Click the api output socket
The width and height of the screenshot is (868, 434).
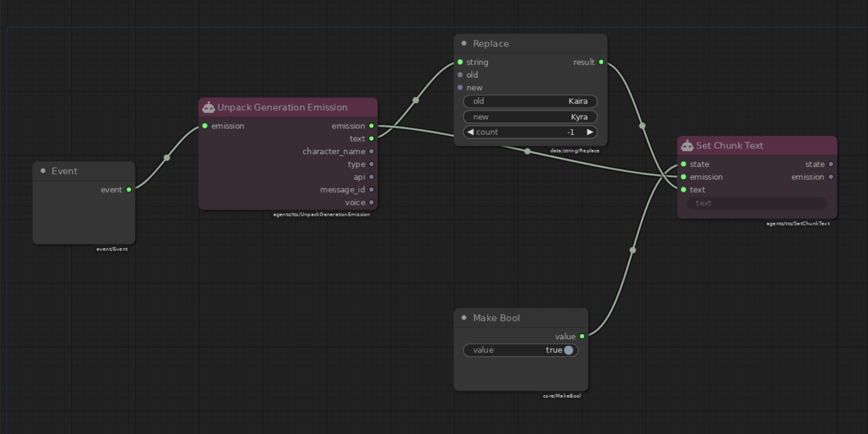[371, 177]
